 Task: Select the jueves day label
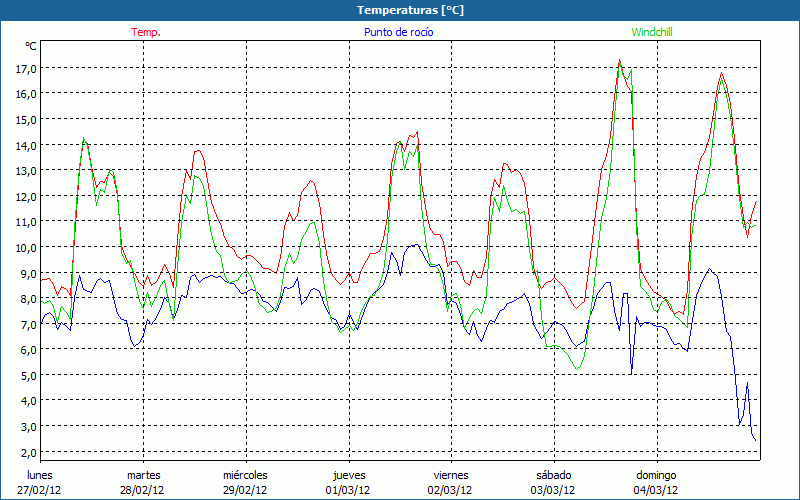(349, 475)
